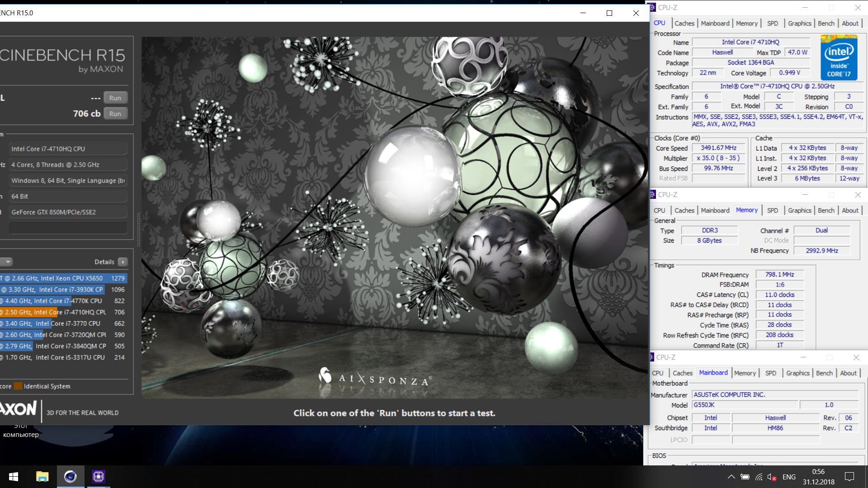868x488 pixels.
Task: Open battery status tray icon
Action: click(x=745, y=477)
